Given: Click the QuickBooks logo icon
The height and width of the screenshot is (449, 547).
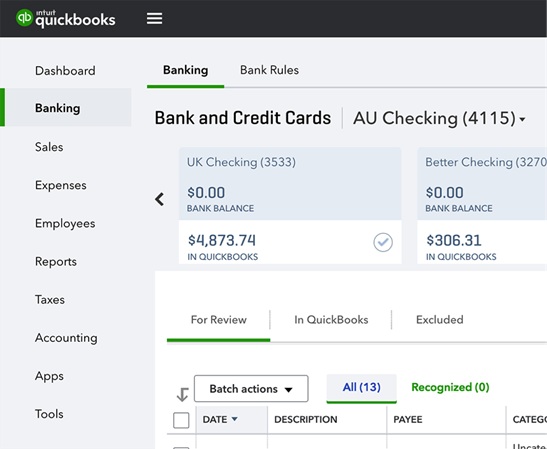Looking at the screenshot, I should 24,17.
